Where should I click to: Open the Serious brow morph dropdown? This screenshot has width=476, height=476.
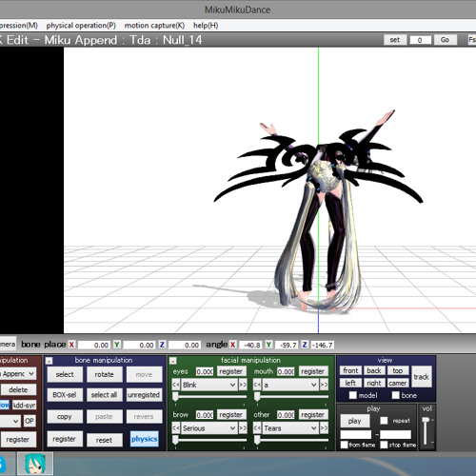pos(208,428)
